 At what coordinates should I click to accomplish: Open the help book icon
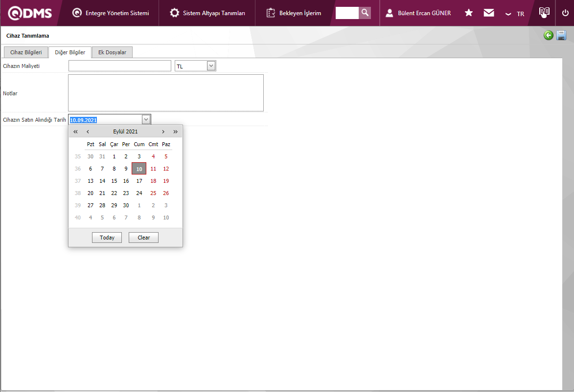pyautogui.click(x=544, y=12)
